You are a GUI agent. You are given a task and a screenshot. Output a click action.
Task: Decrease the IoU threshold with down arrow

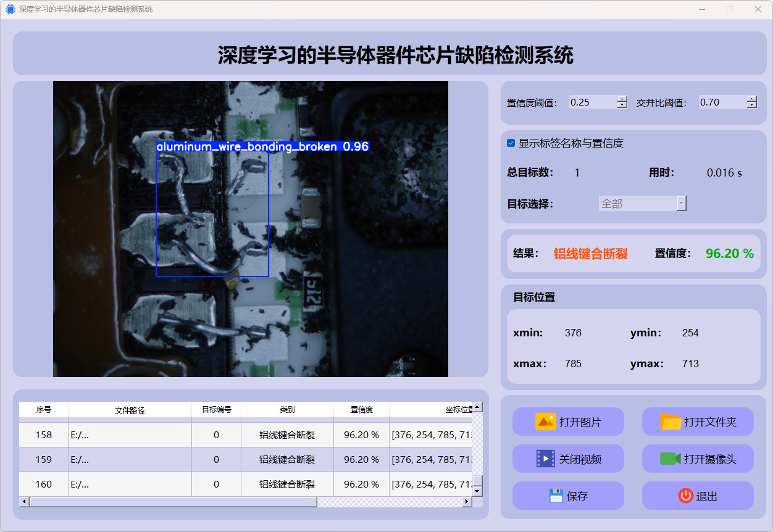coord(751,106)
